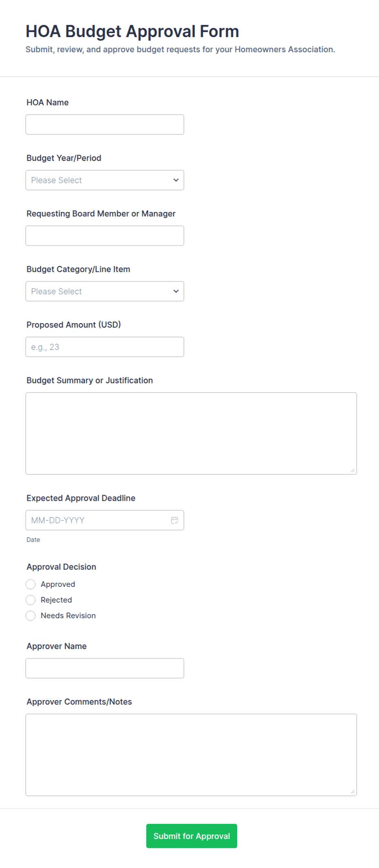Mark the Needs Revision radio option

31,616
